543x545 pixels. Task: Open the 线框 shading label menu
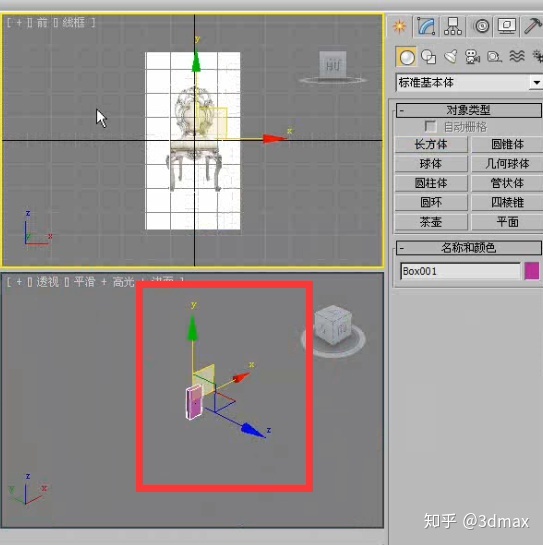point(74,23)
